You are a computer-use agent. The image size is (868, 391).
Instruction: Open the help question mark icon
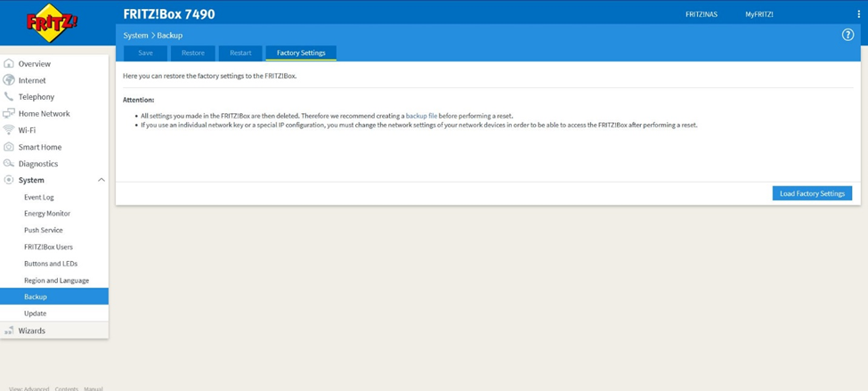click(848, 35)
